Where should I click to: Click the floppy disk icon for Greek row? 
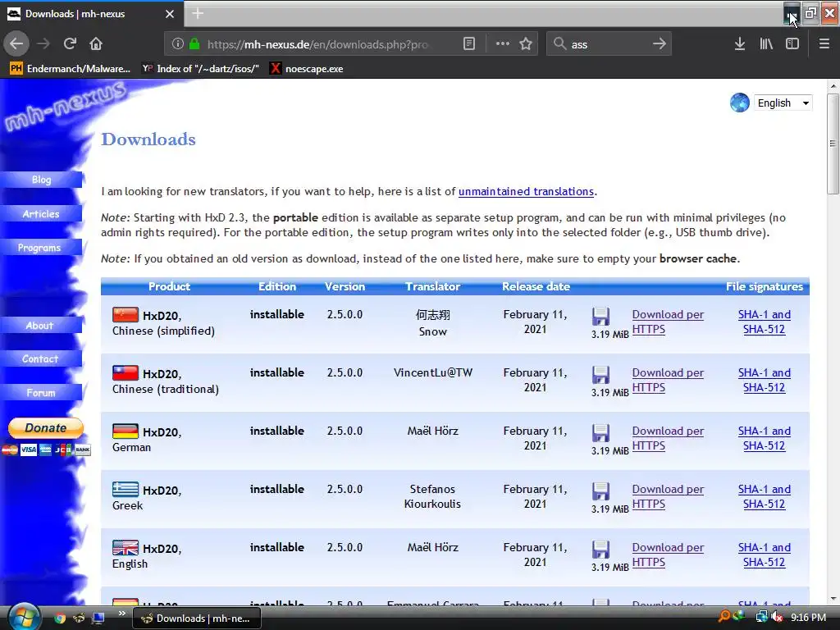(x=600, y=492)
